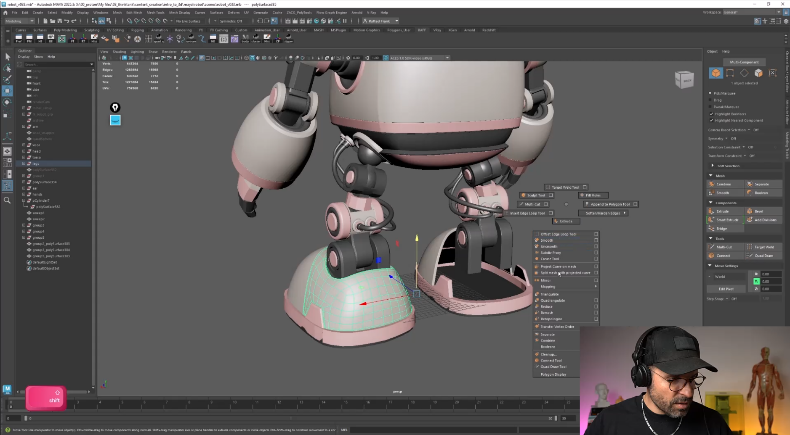Click the playback range slider bar
This screenshot has width=790, height=435.
pyautogui.click(x=291, y=418)
